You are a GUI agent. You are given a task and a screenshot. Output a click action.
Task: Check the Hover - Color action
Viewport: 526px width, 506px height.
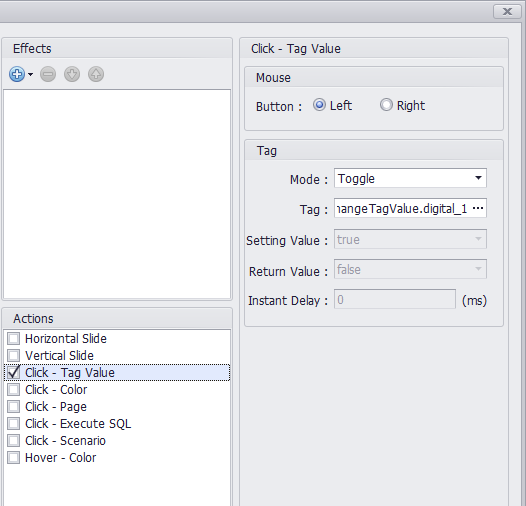pos(13,458)
